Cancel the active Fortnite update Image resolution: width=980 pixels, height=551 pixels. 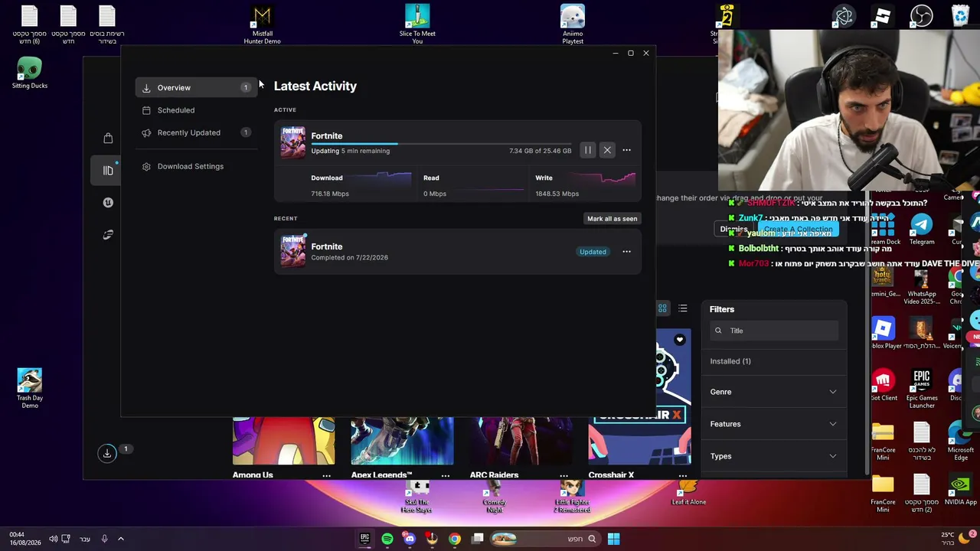607,150
